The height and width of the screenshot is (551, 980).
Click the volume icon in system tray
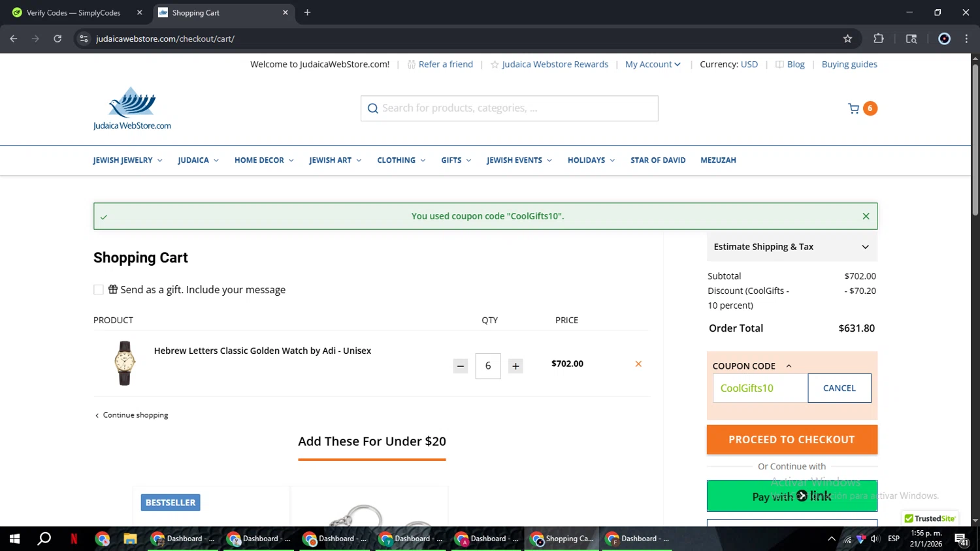[875, 539]
